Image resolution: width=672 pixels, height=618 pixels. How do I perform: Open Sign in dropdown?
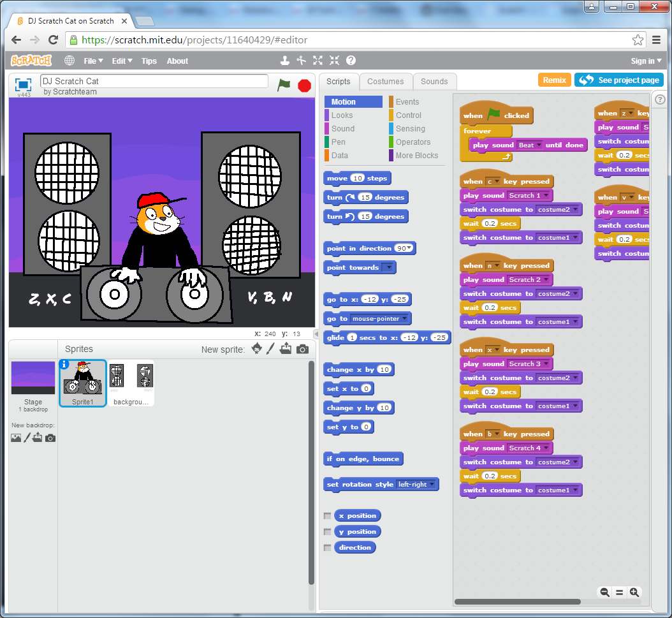(x=646, y=61)
